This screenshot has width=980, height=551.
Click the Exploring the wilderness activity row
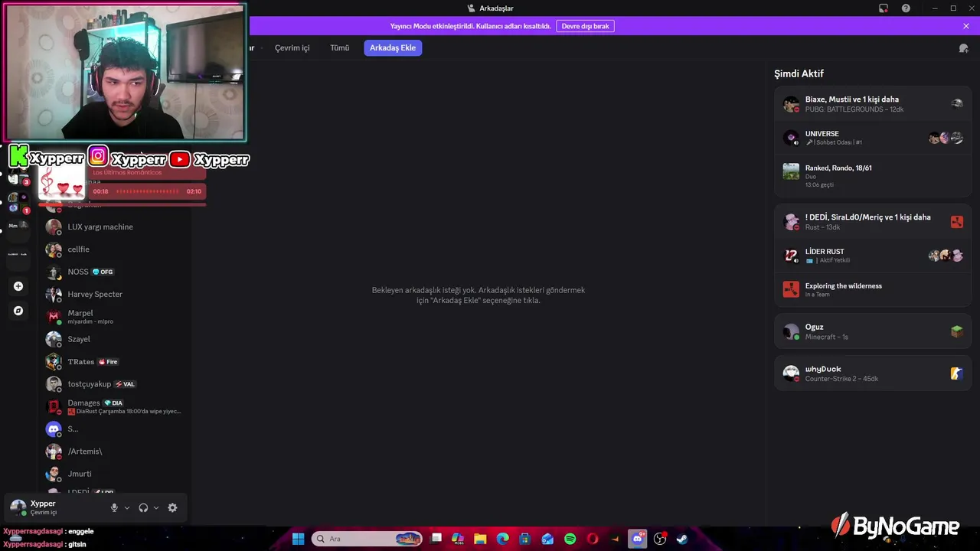[873, 289]
